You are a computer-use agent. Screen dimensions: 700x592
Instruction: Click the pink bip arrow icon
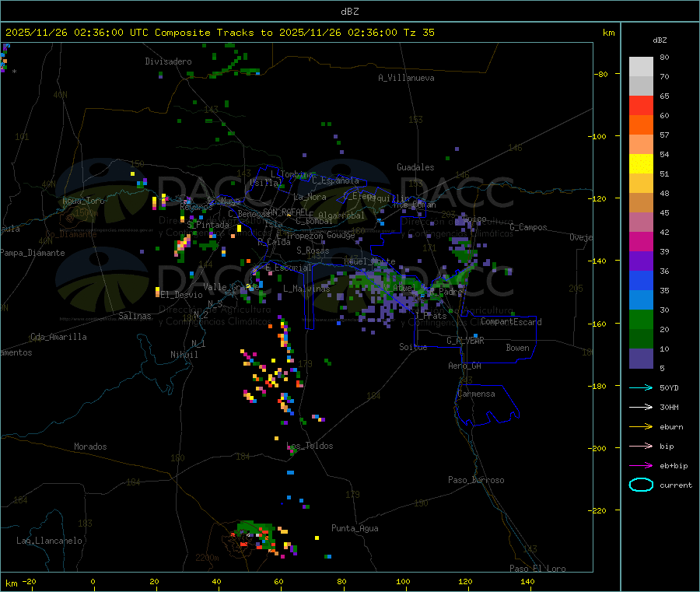(x=640, y=446)
